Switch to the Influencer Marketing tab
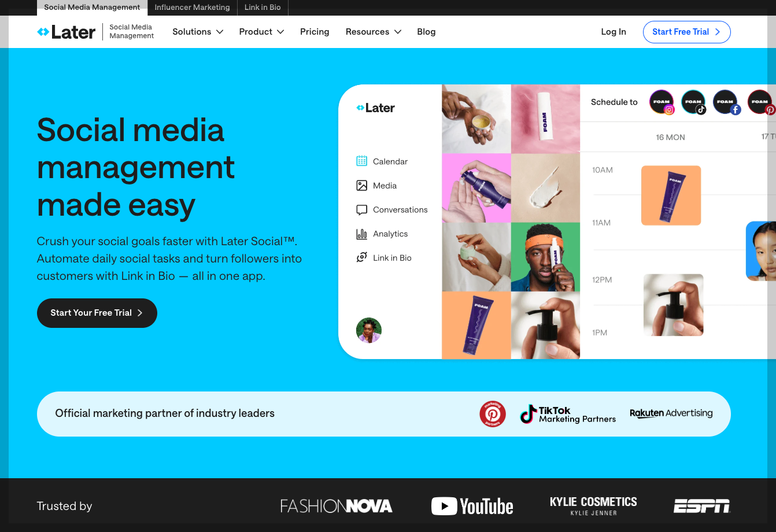This screenshot has height=532, width=776. [x=192, y=8]
